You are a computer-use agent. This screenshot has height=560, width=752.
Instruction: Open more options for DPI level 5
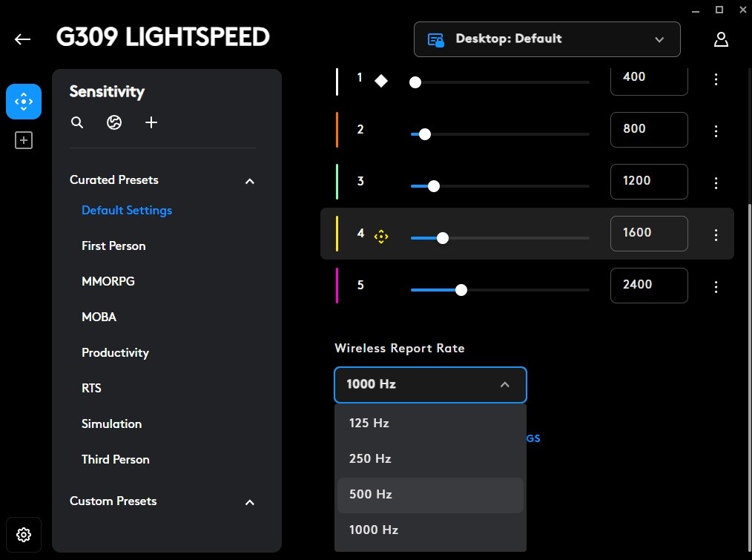716,286
